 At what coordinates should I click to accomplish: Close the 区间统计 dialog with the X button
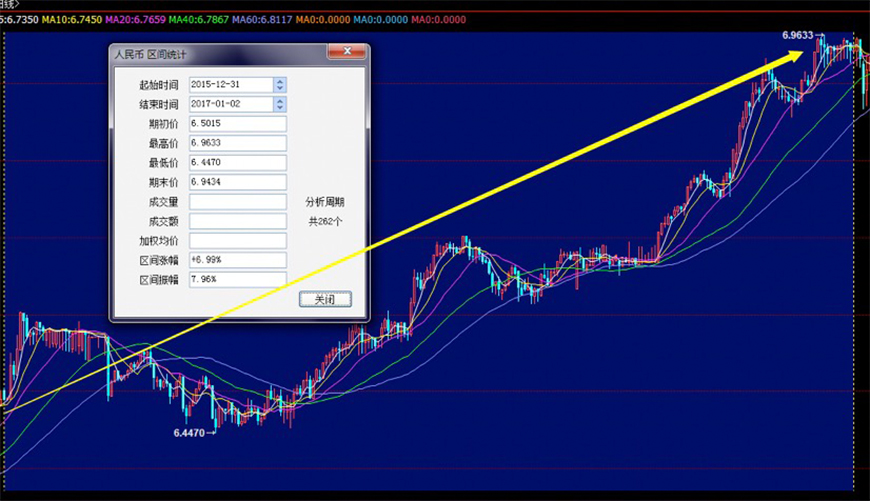(347, 51)
